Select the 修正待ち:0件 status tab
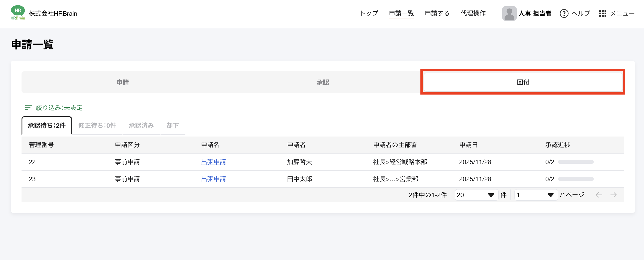The width and height of the screenshot is (644, 260). 97,125
